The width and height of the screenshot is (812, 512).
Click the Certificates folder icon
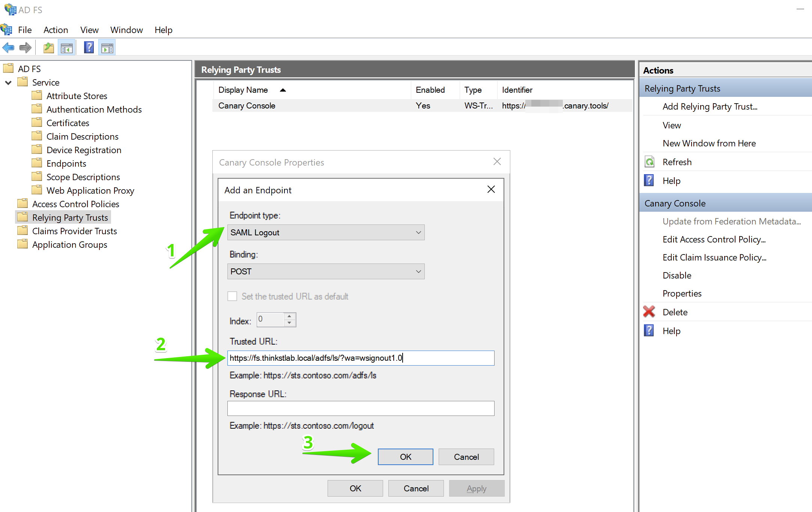[37, 122]
